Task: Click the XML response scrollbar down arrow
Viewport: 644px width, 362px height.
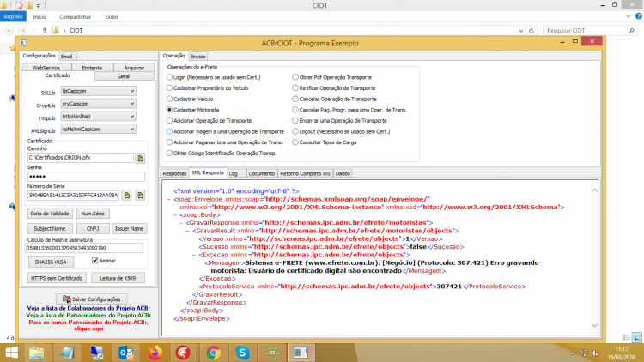Action: [594, 325]
